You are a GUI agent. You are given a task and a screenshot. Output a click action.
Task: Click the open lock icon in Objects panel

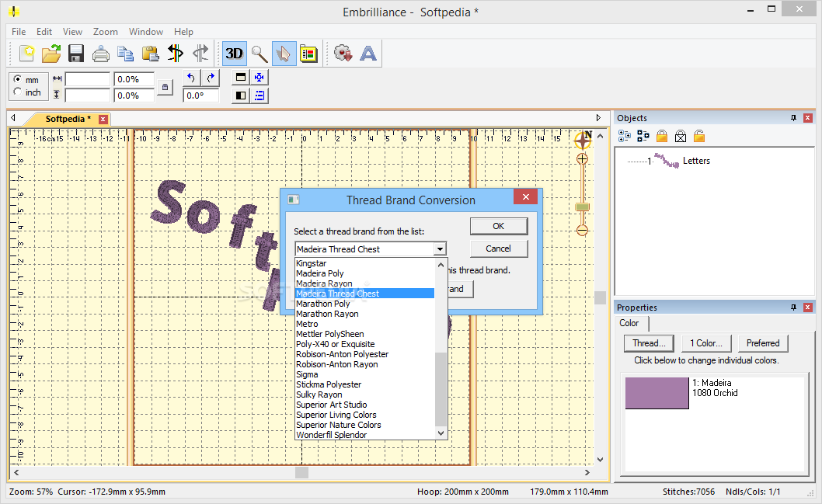point(699,137)
